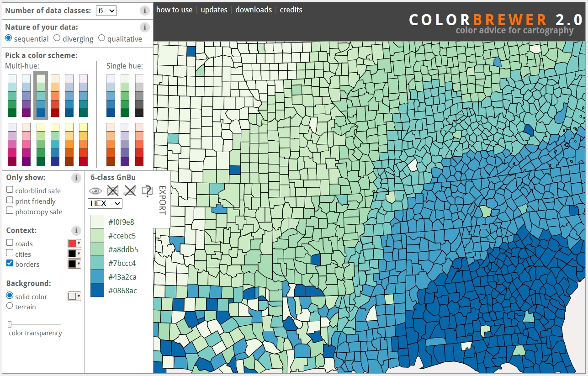Click the photocopy question-mark icon
This screenshot has height=376, width=588.
point(147,191)
